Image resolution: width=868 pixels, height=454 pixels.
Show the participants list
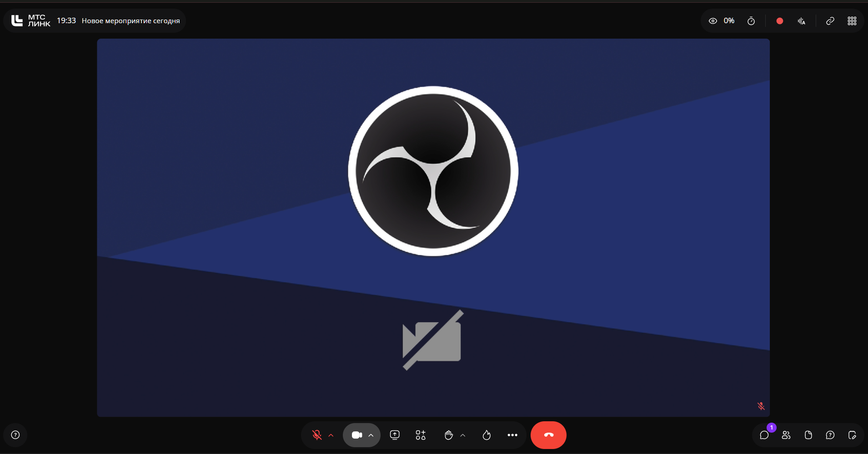(x=786, y=435)
